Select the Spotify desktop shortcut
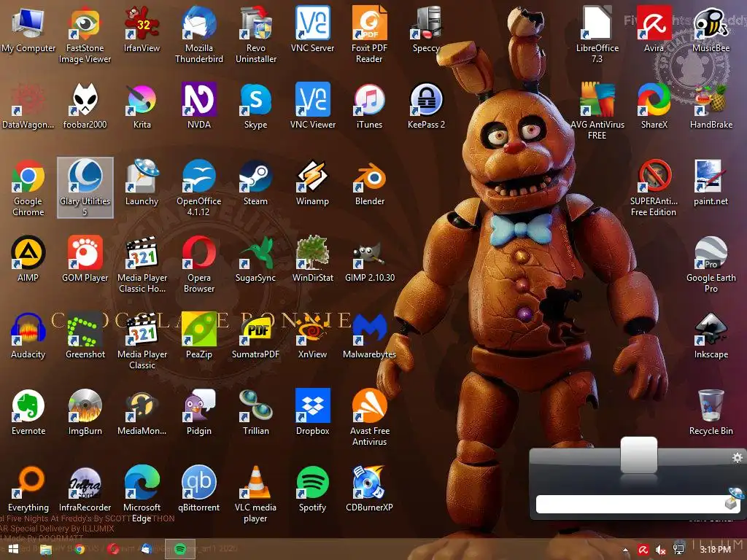This screenshot has height=560, width=747. (312, 489)
